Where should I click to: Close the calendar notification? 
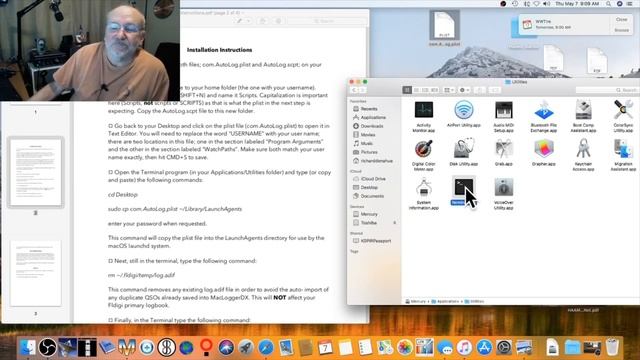point(622,20)
